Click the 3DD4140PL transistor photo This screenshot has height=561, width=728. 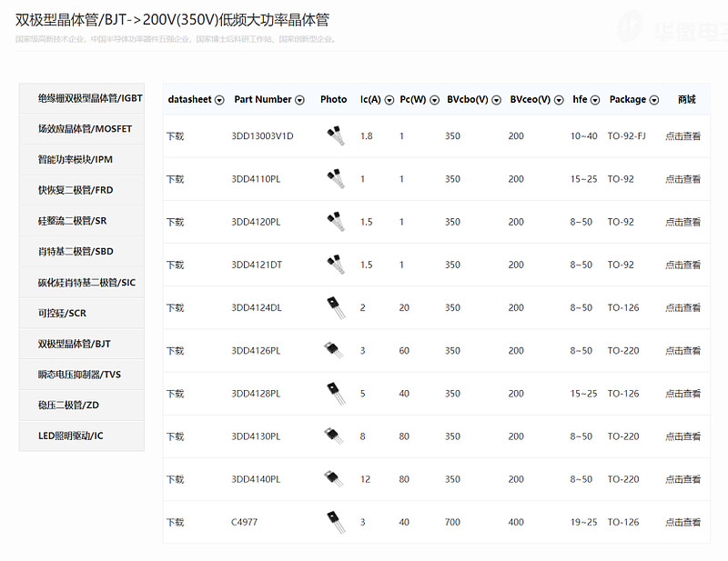point(335,479)
